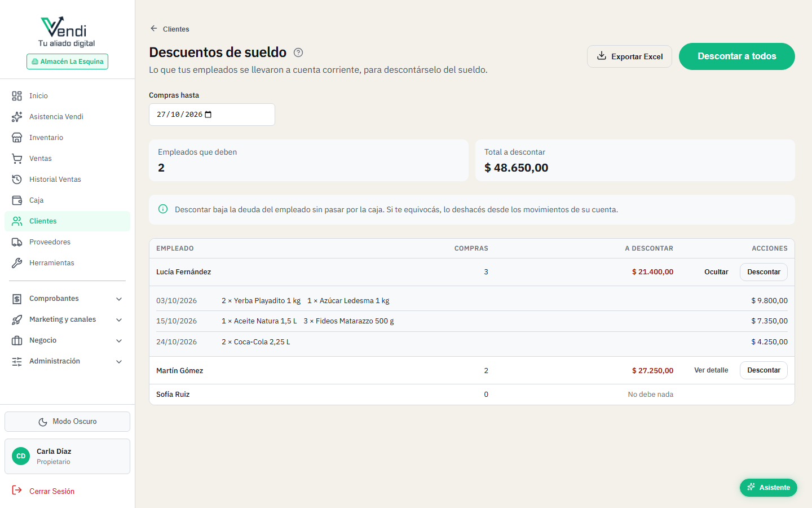812x508 pixels.
Task: Click the Inicio dashboard icon
Action: (x=17, y=96)
